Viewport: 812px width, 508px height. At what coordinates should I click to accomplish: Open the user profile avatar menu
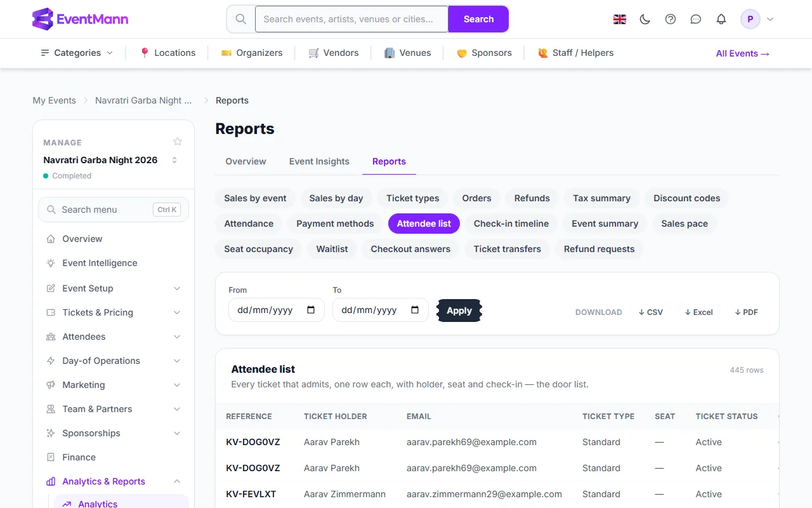click(757, 19)
